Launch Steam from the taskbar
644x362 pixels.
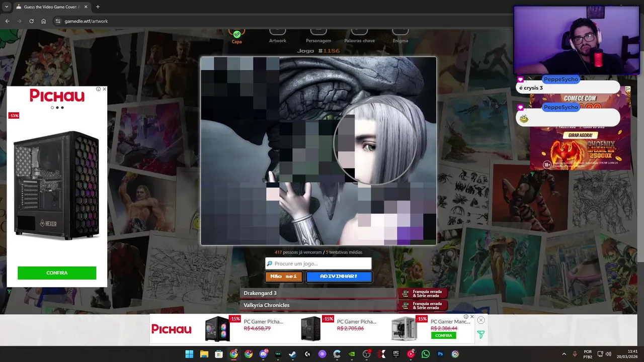292,354
